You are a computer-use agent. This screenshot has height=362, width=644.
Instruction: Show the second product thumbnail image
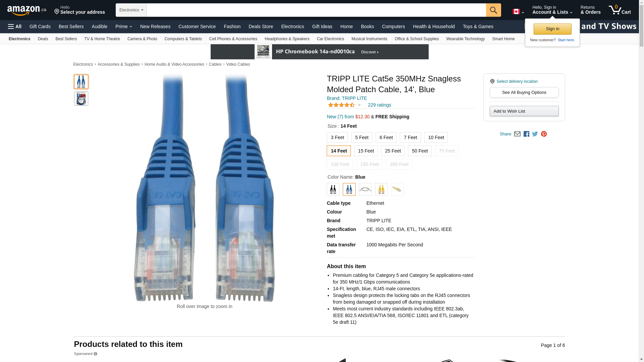click(x=81, y=99)
